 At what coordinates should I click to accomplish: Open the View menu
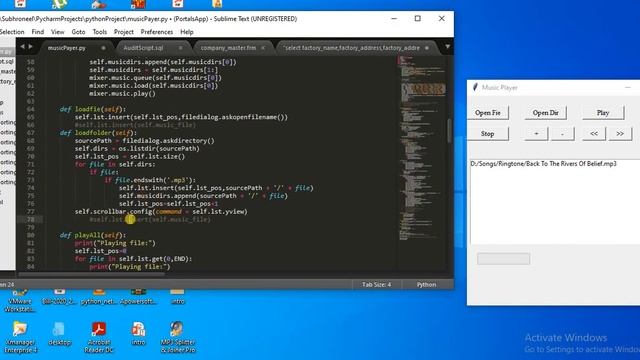[x=58, y=32]
